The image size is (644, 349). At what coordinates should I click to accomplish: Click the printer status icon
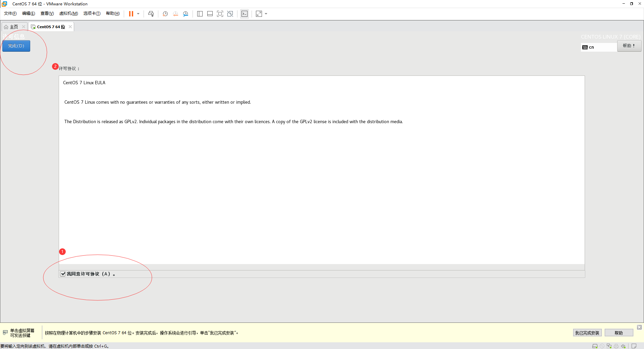click(616, 346)
